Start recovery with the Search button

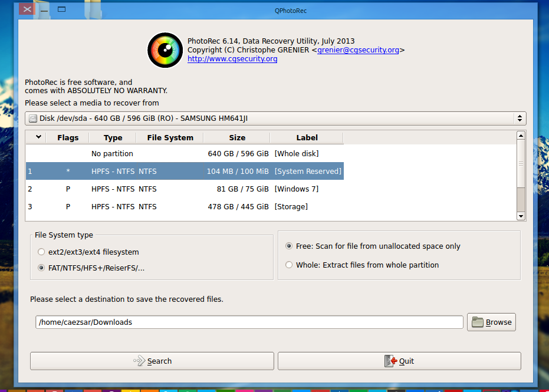(x=152, y=361)
